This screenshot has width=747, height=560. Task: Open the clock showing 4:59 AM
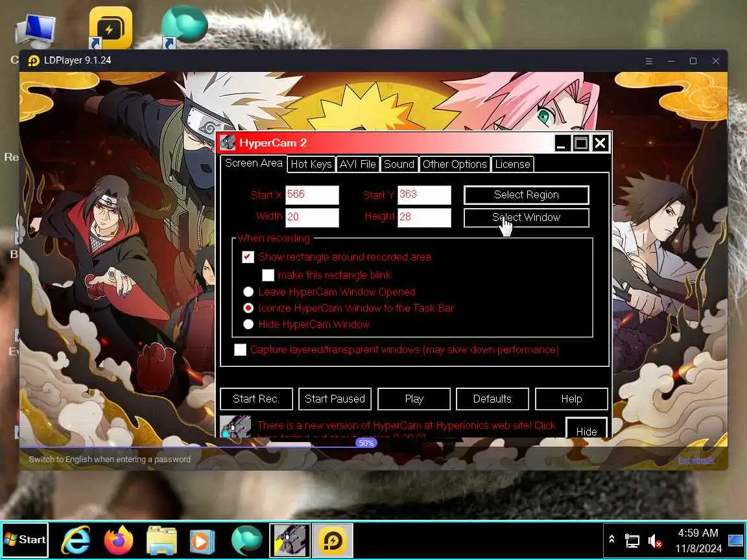[698, 541]
